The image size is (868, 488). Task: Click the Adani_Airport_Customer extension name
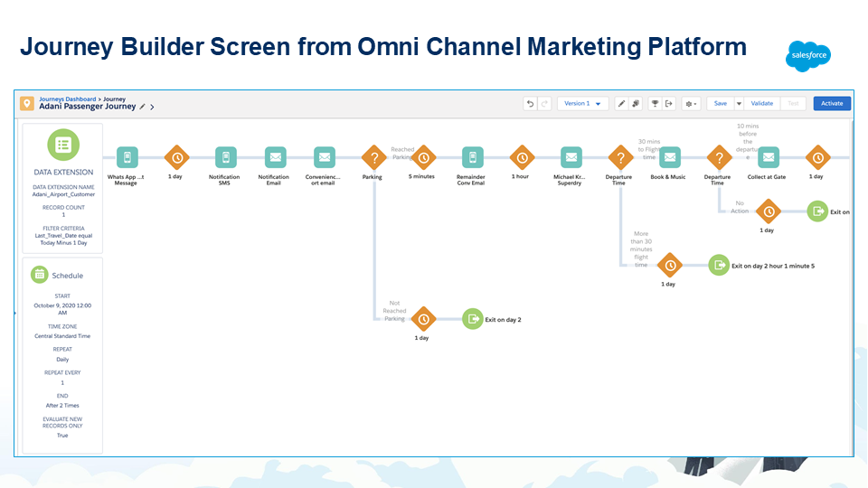pos(63,194)
